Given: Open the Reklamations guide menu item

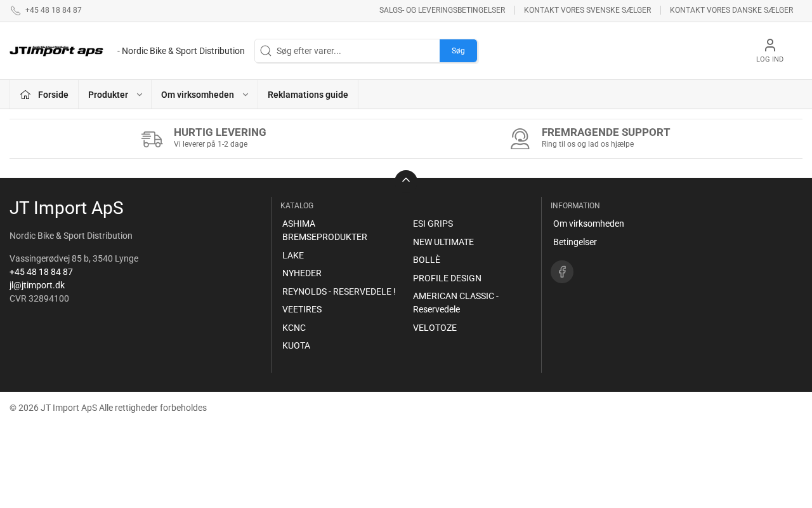Looking at the screenshot, I should (308, 95).
